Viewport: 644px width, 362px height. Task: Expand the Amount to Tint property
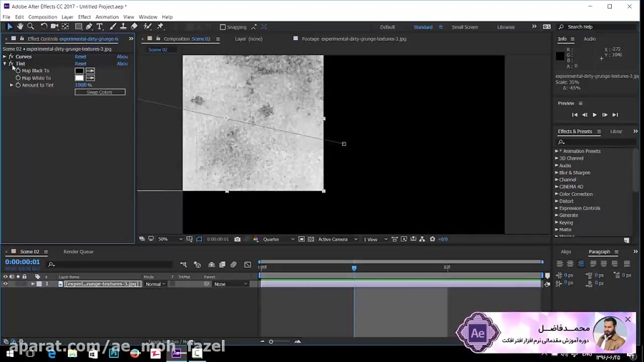coord(11,85)
